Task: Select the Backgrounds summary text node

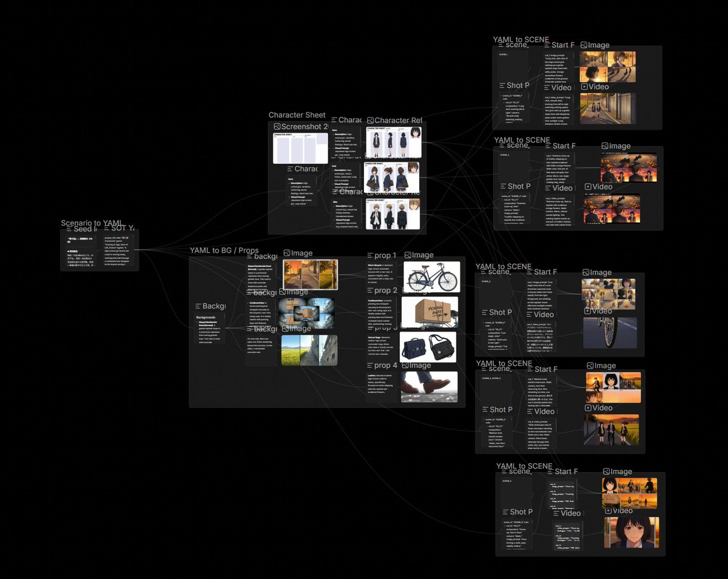Action: point(210,329)
